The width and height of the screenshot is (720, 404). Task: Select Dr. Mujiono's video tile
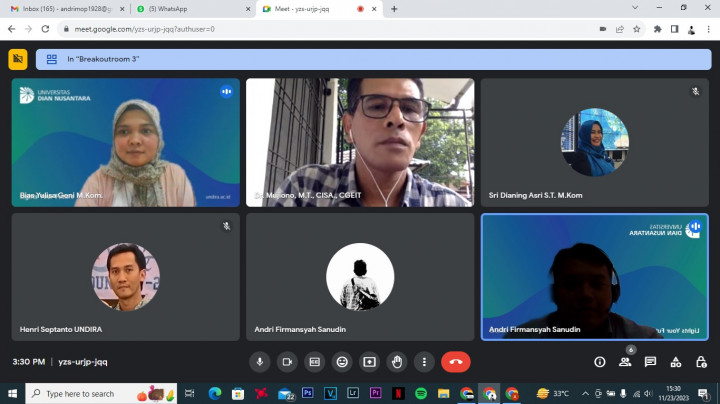coord(360,142)
